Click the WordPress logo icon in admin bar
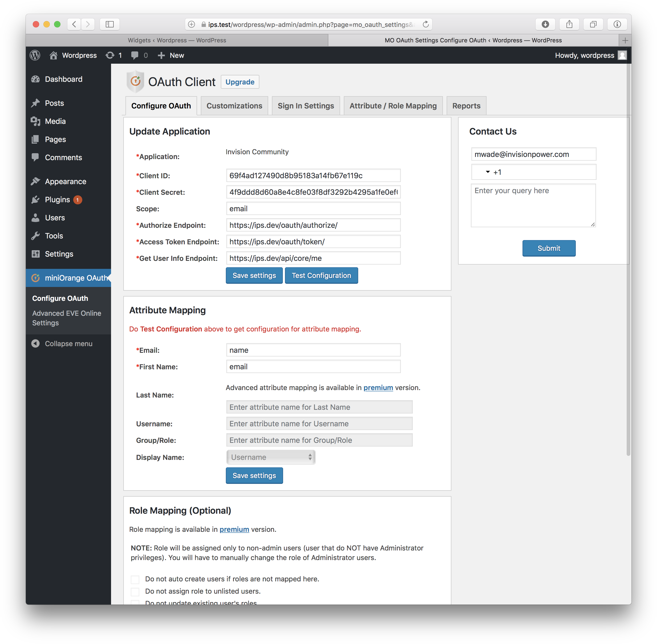The width and height of the screenshot is (657, 644). click(35, 55)
